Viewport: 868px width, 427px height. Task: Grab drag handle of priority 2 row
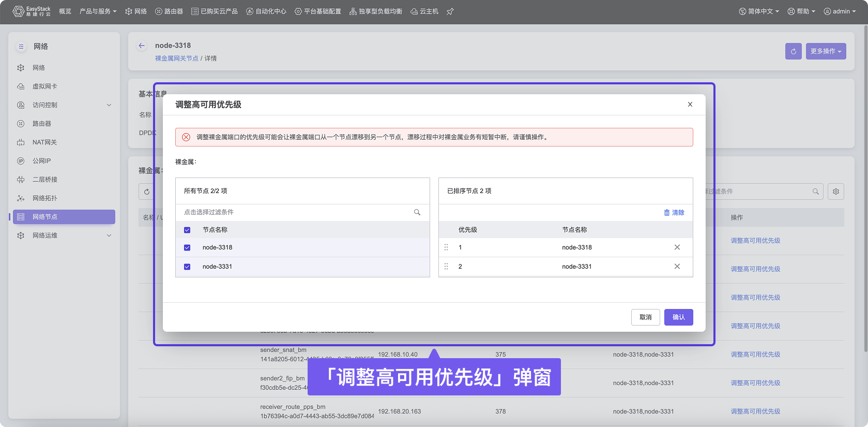point(446,267)
